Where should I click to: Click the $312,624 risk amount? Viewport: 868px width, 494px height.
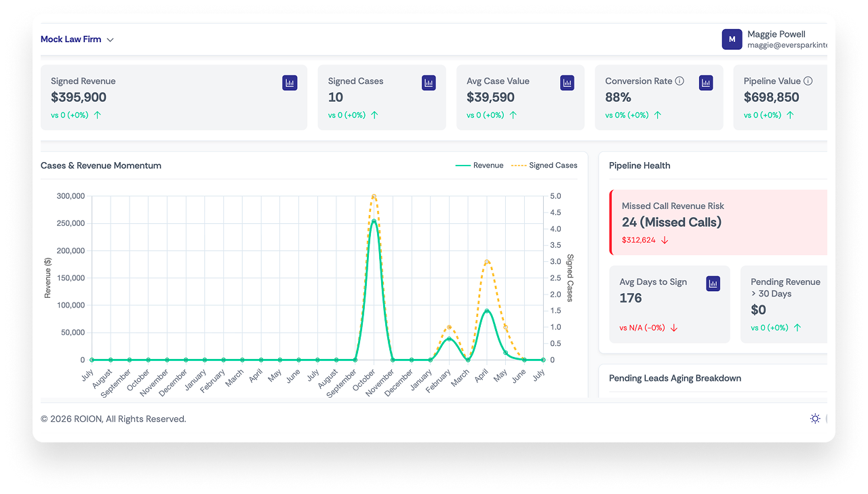tap(639, 240)
